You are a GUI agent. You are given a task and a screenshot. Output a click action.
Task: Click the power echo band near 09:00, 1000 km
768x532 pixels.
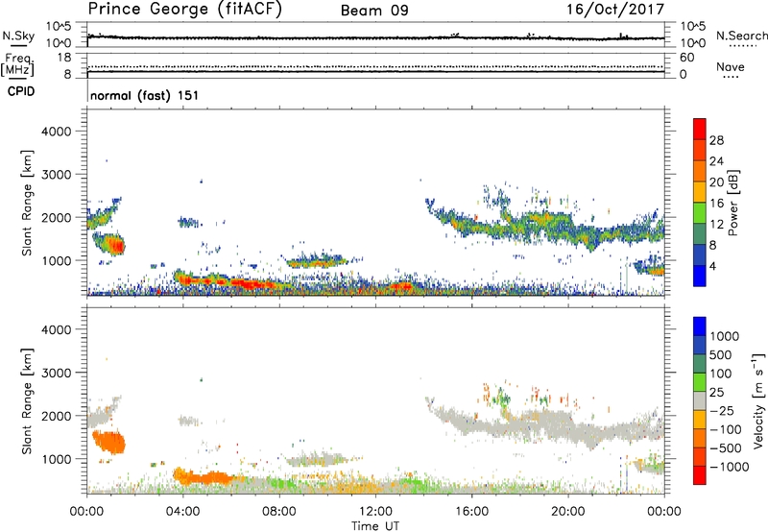click(316, 261)
